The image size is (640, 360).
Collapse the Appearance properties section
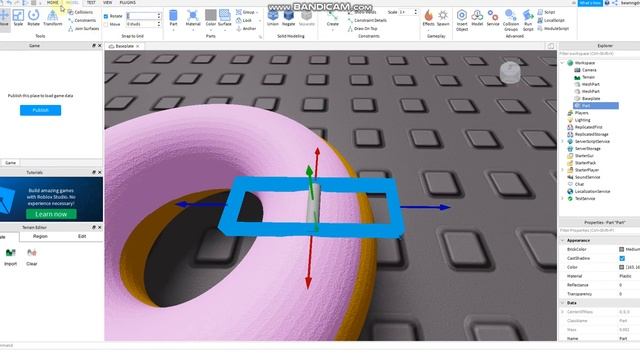coord(562,241)
